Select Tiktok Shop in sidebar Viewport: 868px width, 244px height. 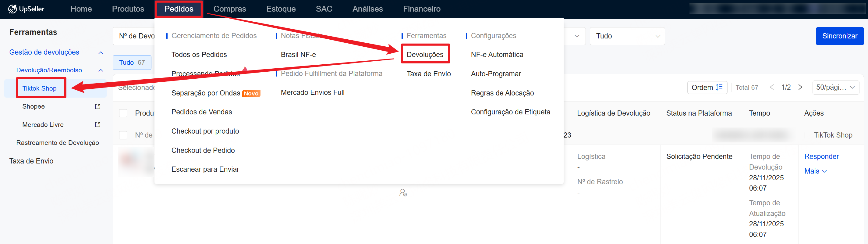[x=39, y=88]
